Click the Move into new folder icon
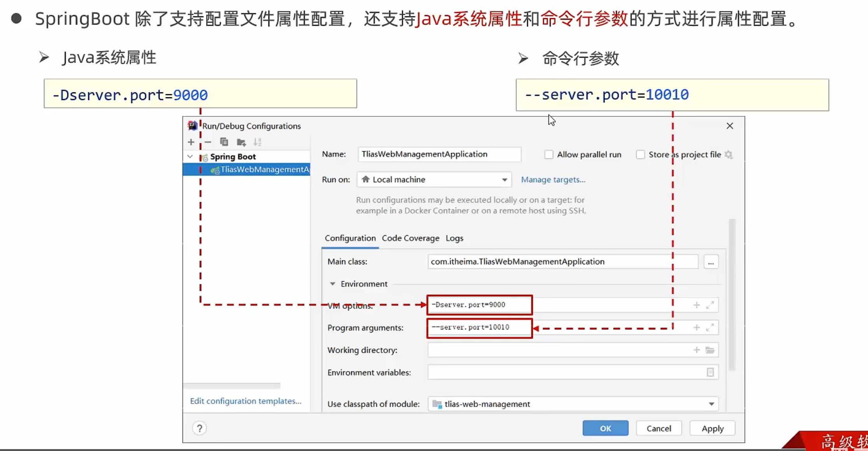868x451 pixels. tap(241, 143)
